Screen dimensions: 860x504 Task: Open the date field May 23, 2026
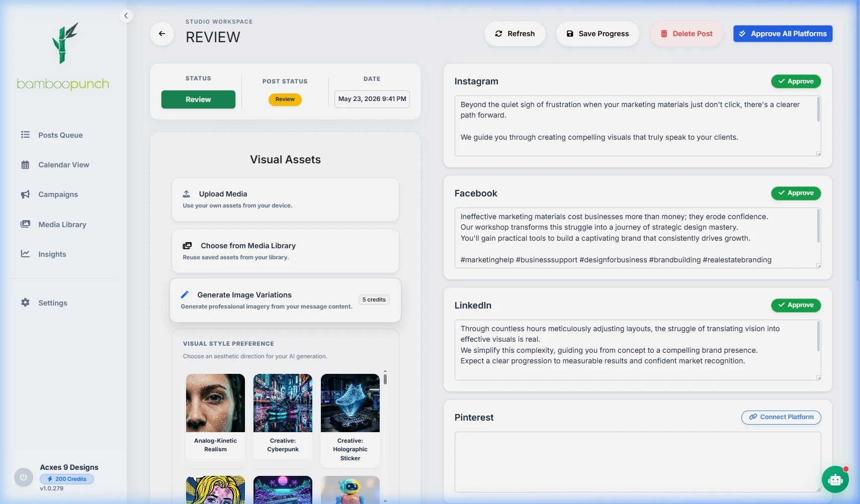point(372,99)
